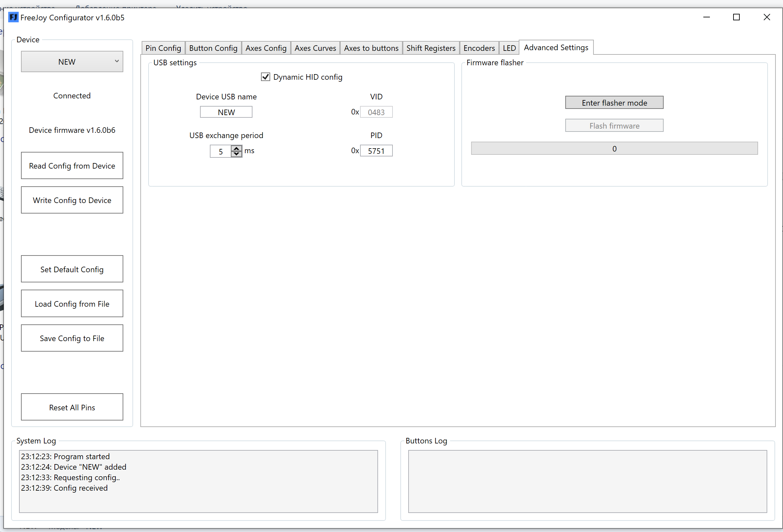The width and height of the screenshot is (783, 532).
Task: Click the Device USB name field
Action: [x=226, y=112]
